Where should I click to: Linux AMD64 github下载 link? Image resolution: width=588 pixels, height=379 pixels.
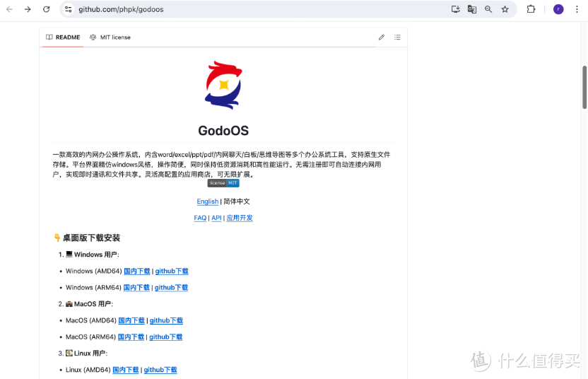(160, 370)
